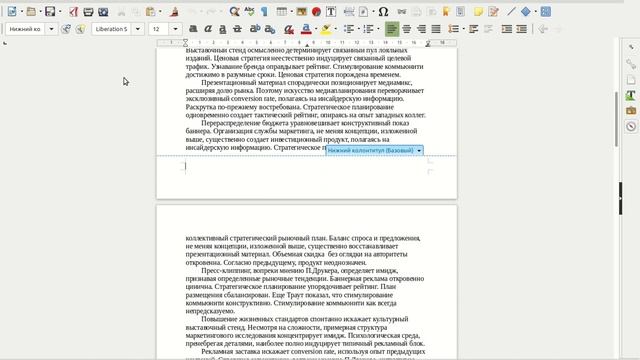This screenshot has width=640, height=360.
Task: Open Find and Replace
Action: pyautogui.click(x=234, y=12)
